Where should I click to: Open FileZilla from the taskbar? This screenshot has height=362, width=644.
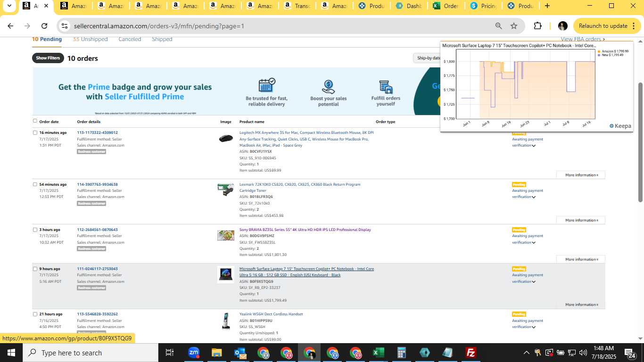pos(471,353)
